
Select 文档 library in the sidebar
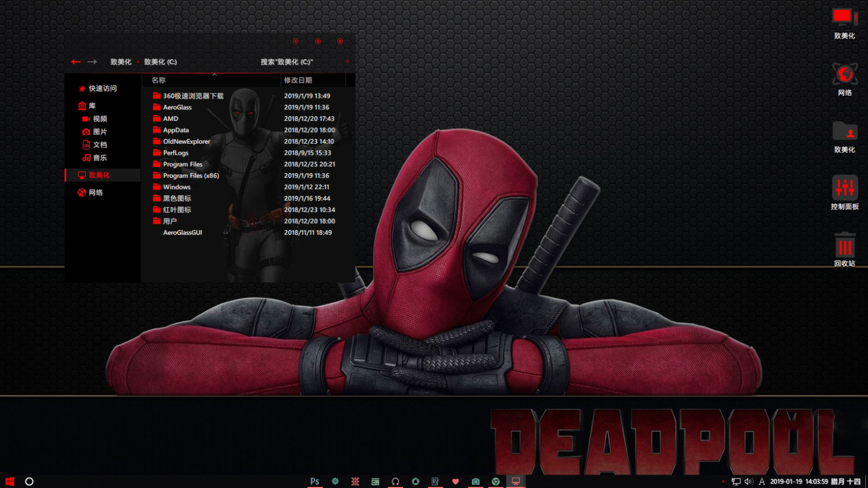(x=95, y=145)
